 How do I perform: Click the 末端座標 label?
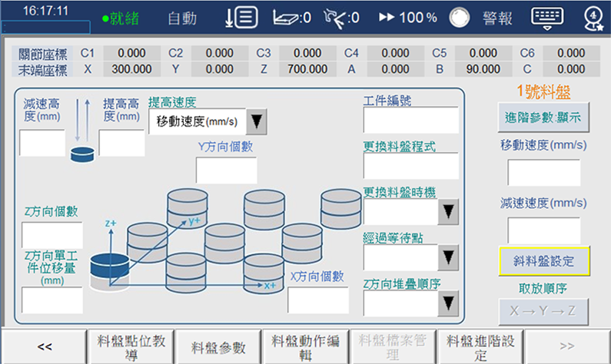[x=42, y=70]
